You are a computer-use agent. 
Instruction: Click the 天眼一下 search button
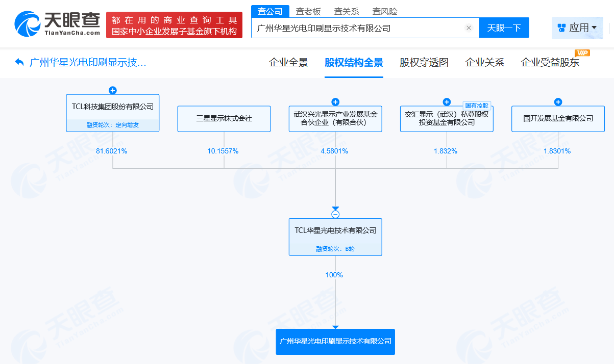coord(504,28)
